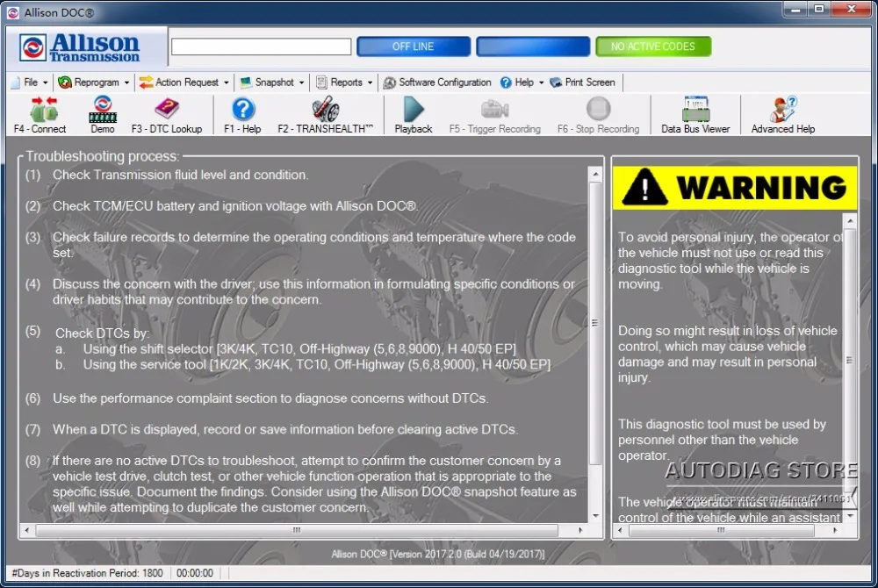Click the troubleshooting horizontal scroll-left arrow
878x588 pixels.
tap(27, 530)
